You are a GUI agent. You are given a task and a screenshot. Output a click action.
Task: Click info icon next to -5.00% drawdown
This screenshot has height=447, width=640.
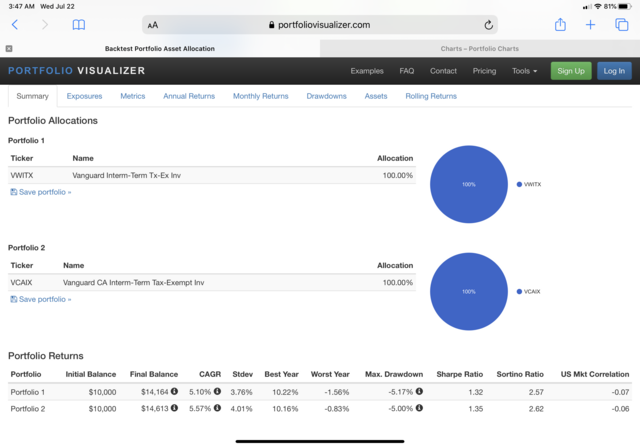pos(419,408)
